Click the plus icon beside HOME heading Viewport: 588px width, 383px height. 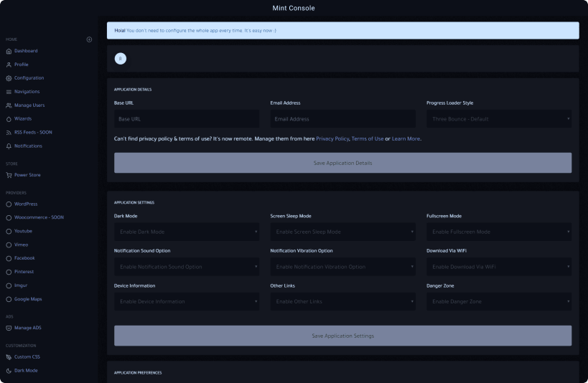89,39
